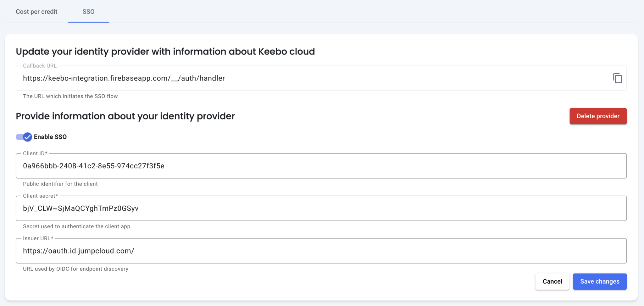This screenshot has width=644, height=306.
Task: Cancel the SSO configuration edits
Action: coord(552,281)
